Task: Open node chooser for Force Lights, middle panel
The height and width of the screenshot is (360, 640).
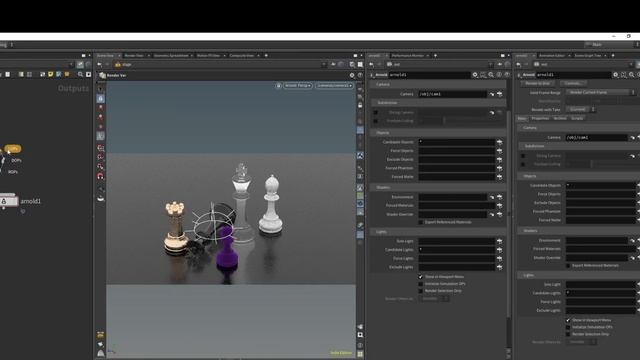Action: (499, 258)
